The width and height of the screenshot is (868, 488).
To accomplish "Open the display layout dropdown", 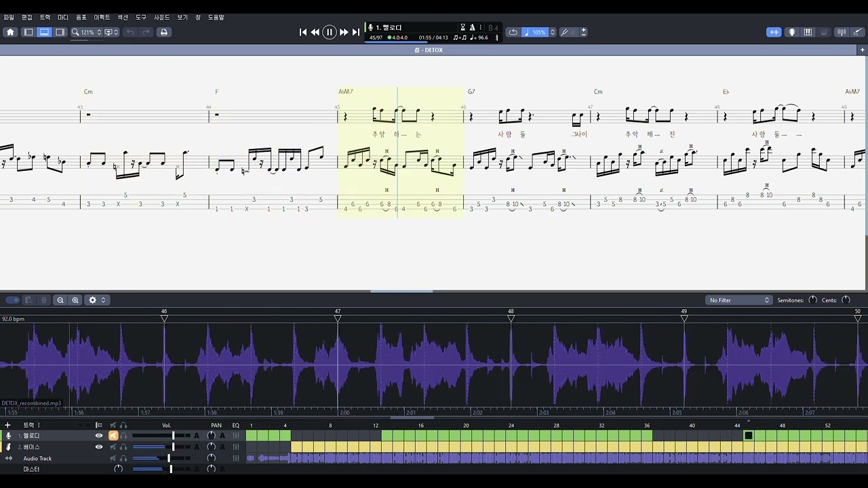I will 111,32.
